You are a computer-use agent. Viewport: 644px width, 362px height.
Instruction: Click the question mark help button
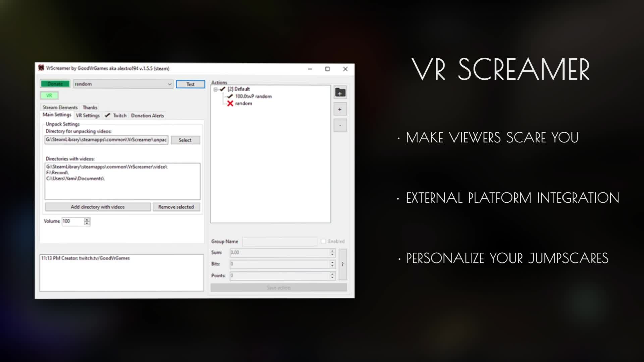click(x=342, y=264)
